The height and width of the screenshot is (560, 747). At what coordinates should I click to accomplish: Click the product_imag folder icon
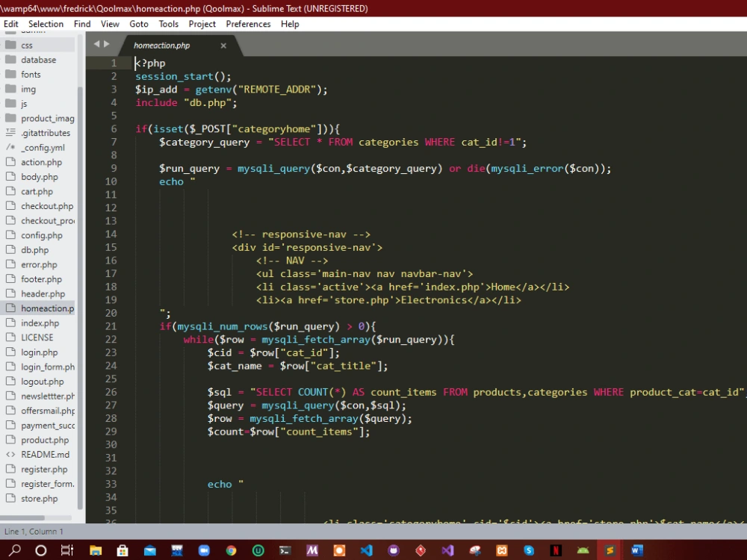pyautogui.click(x=10, y=118)
